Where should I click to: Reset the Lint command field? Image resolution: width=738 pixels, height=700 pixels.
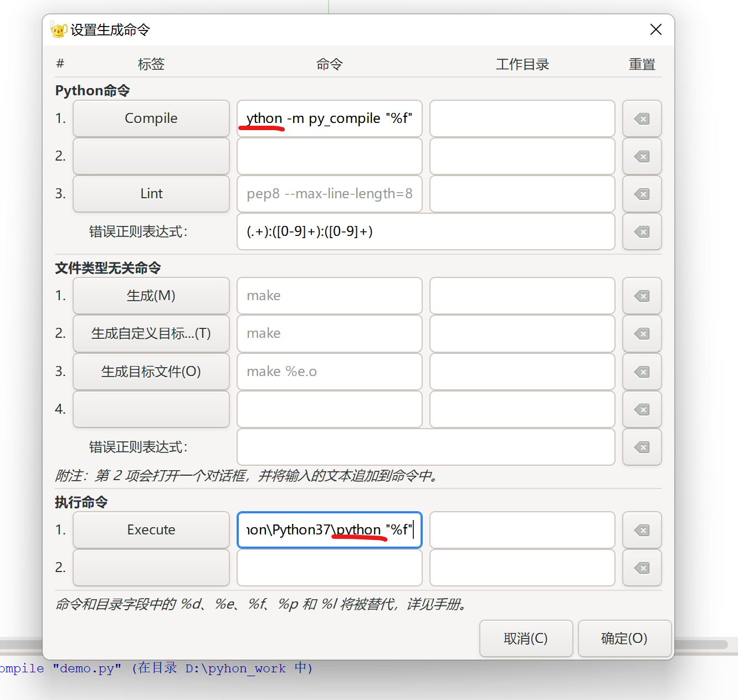click(x=642, y=194)
